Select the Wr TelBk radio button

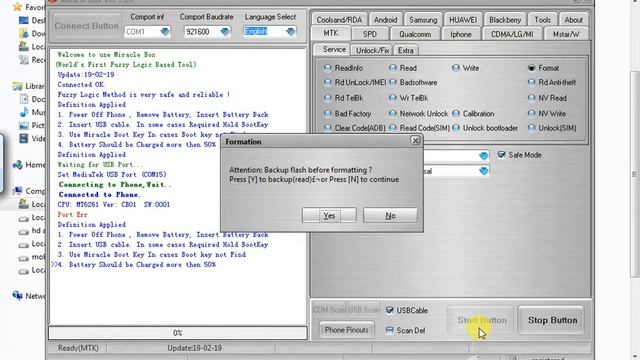click(x=393, y=98)
